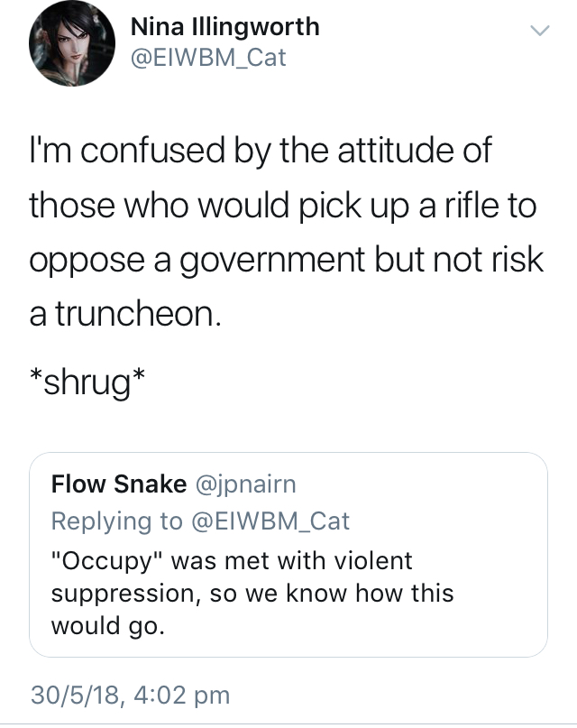
Task: Open Nina Illingworth's profile avatar
Action: point(72,43)
